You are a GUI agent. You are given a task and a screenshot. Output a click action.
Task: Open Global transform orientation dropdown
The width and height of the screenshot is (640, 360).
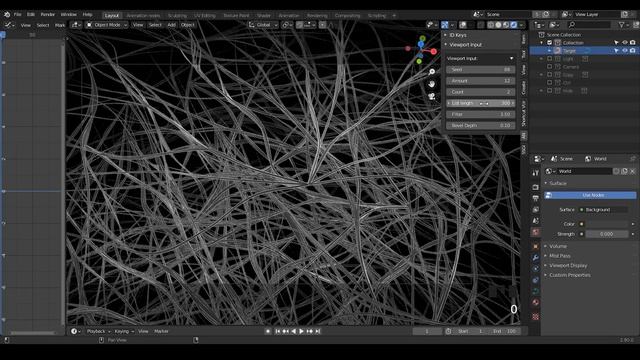[x=263, y=25]
